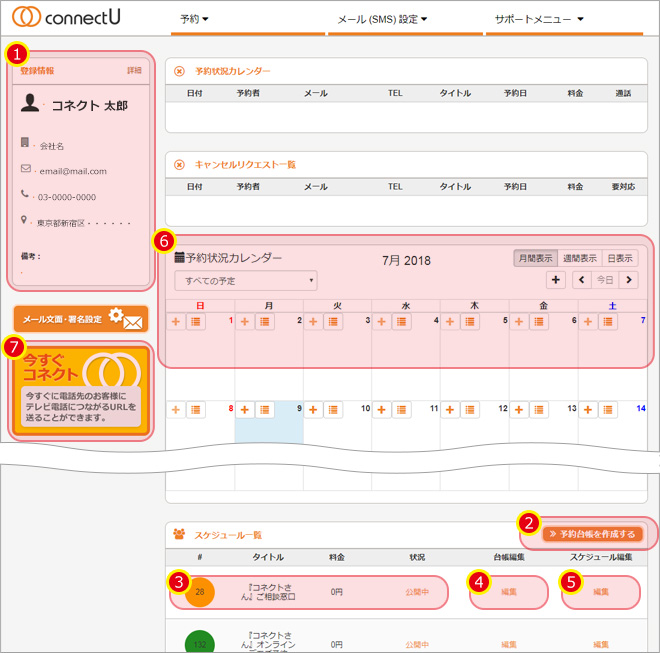Open the 予約 menu
Viewport: 660px width, 653px height.
(194, 19)
